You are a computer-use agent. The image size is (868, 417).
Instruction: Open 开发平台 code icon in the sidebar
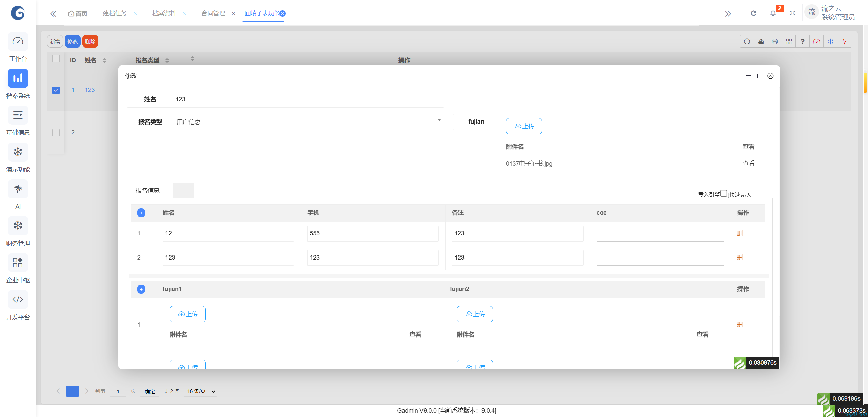18,299
